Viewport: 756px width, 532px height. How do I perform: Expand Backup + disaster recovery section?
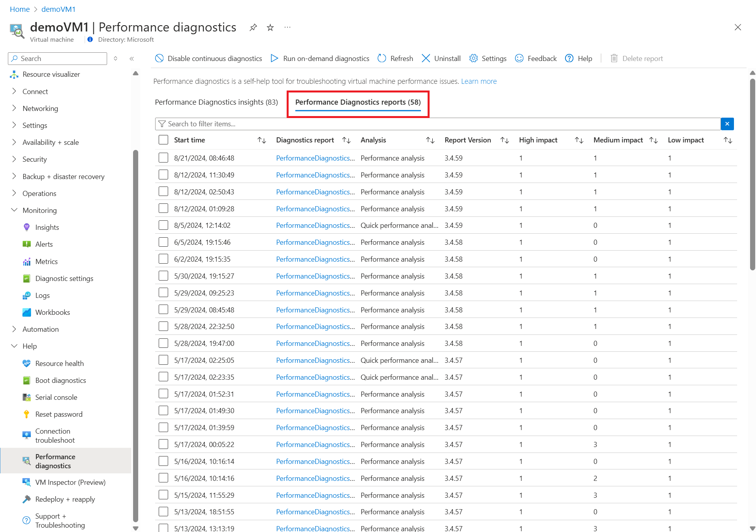click(15, 176)
